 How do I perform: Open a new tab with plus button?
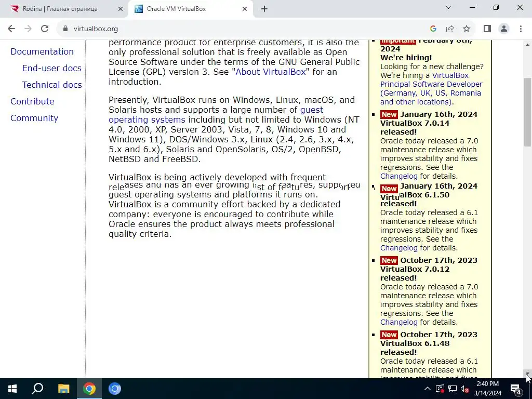click(264, 9)
